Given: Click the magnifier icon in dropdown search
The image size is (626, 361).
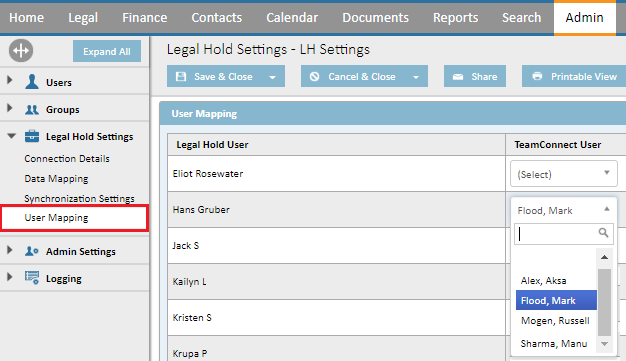Looking at the screenshot, I should 603,233.
